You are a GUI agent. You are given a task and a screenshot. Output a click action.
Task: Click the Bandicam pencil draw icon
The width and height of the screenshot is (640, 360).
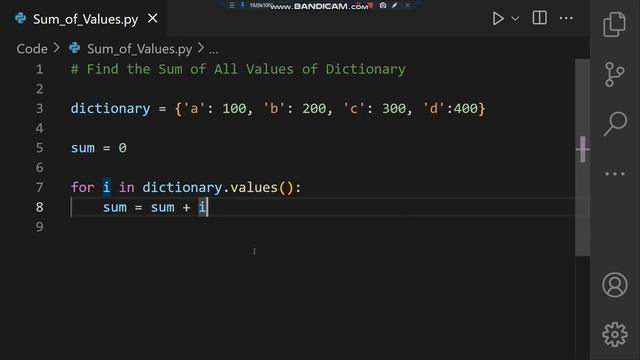[x=394, y=5]
